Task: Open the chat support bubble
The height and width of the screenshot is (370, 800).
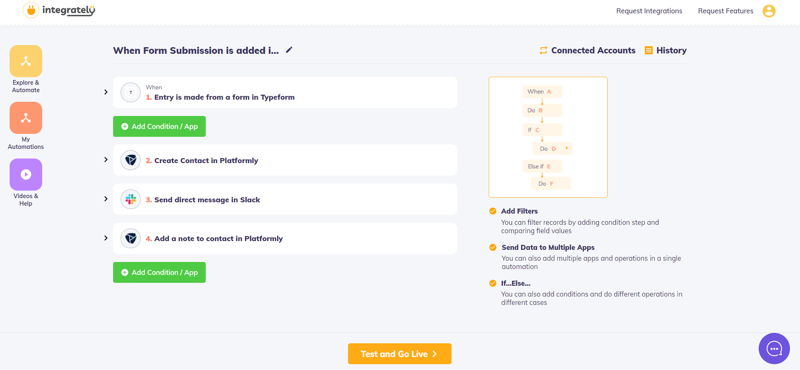Action: [774, 349]
